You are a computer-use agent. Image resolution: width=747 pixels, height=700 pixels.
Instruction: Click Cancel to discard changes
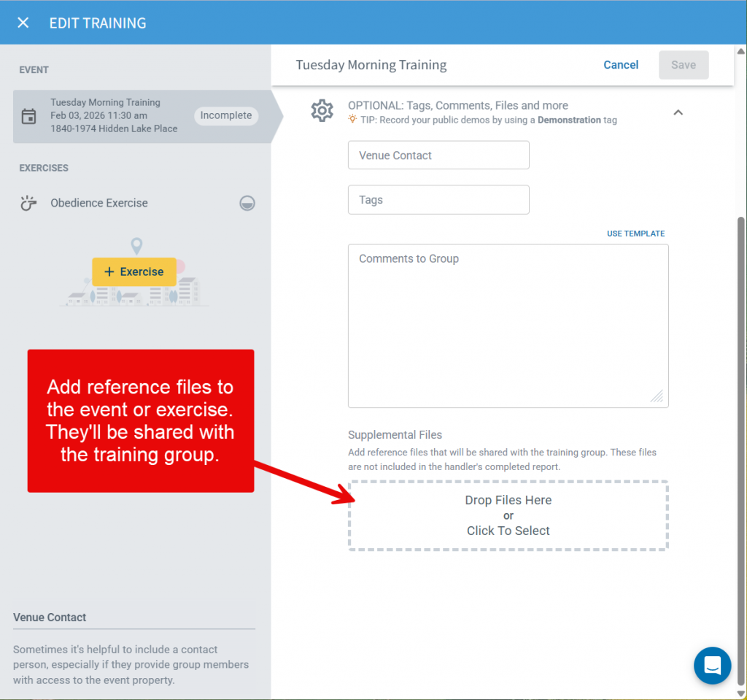click(621, 64)
